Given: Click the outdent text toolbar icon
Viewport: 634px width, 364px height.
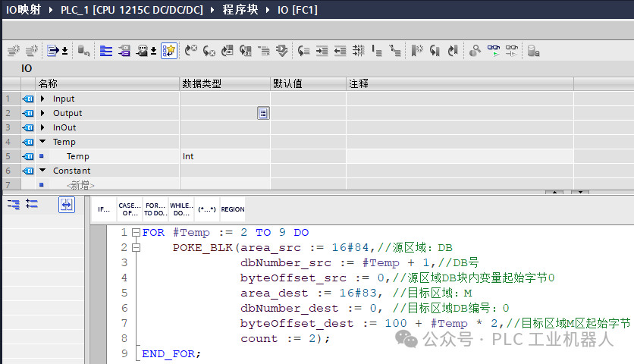Looking at the screenshot, I should [x=340, y=51].
